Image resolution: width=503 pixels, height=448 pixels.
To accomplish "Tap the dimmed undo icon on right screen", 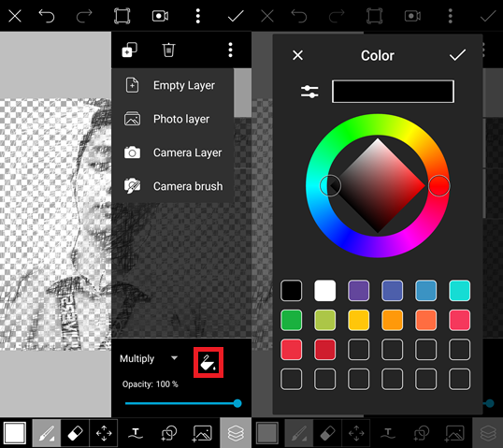I will [298, 16].
